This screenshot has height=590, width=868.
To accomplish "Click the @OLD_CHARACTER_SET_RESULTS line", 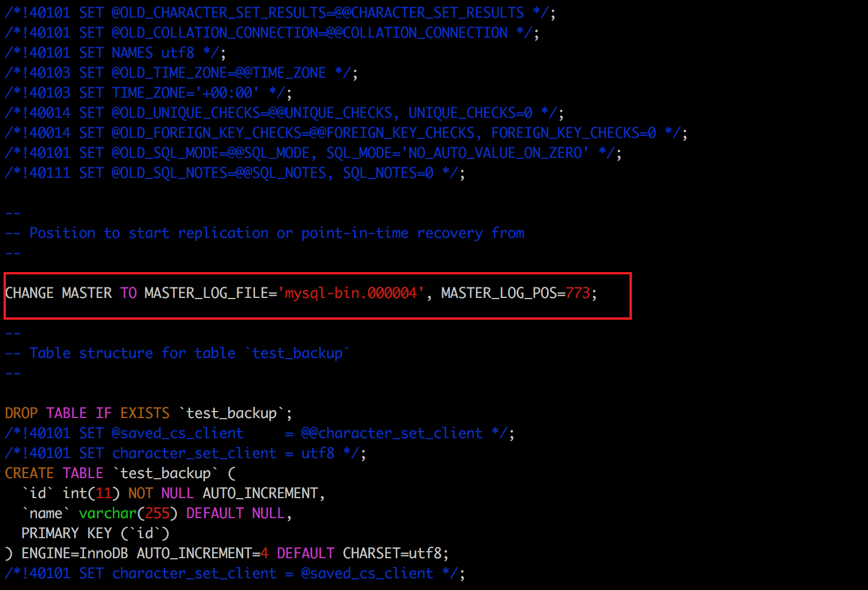I will (x=280, y=13).
